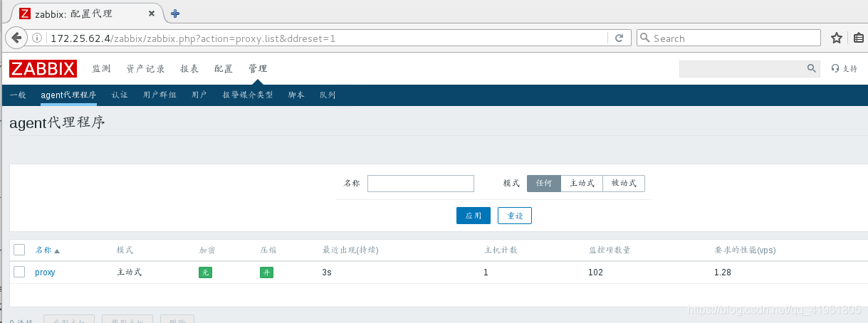Screen dimensions: 868x323
Task: Click the 加密 column header
Action: tap(207, 250)
